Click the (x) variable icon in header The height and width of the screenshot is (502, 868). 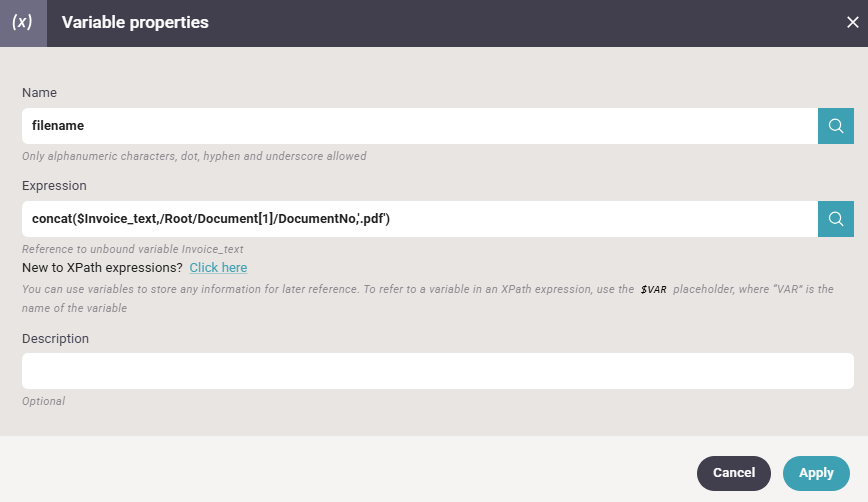click(23, 23)
